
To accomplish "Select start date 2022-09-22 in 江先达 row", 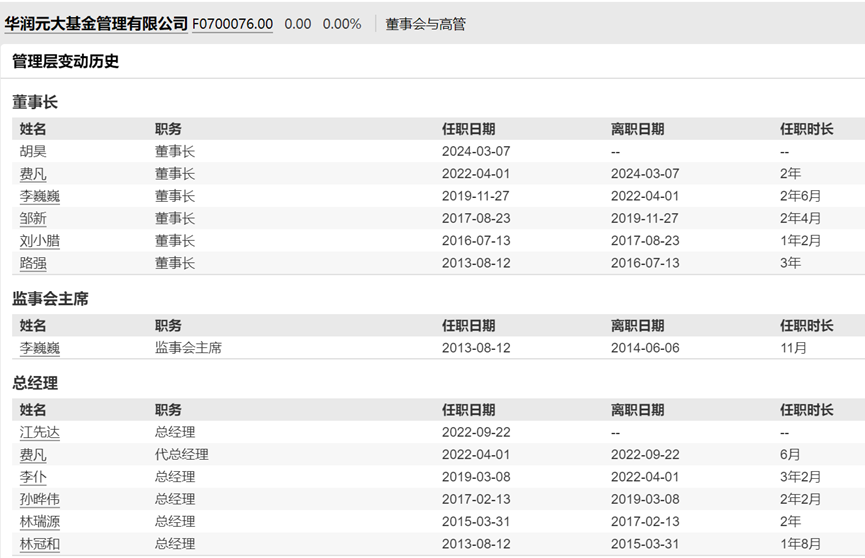I will (476, 432).
